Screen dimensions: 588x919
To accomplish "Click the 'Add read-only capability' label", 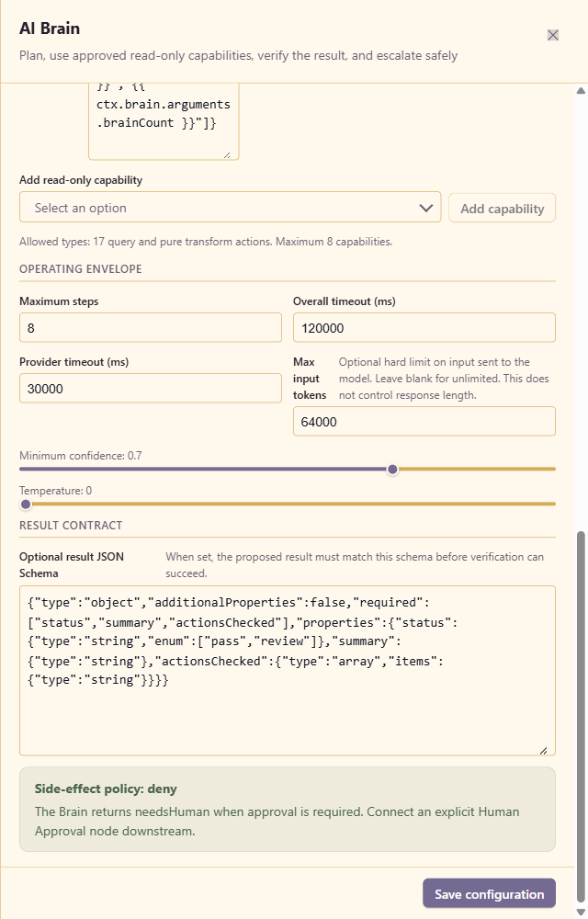I will point(81,180).
